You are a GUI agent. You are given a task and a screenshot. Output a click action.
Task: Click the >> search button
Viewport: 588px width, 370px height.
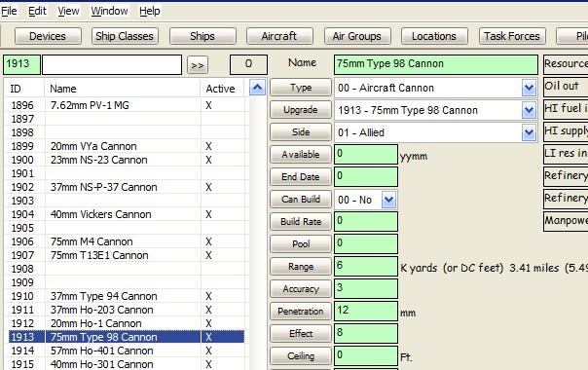tap(198, 65)
